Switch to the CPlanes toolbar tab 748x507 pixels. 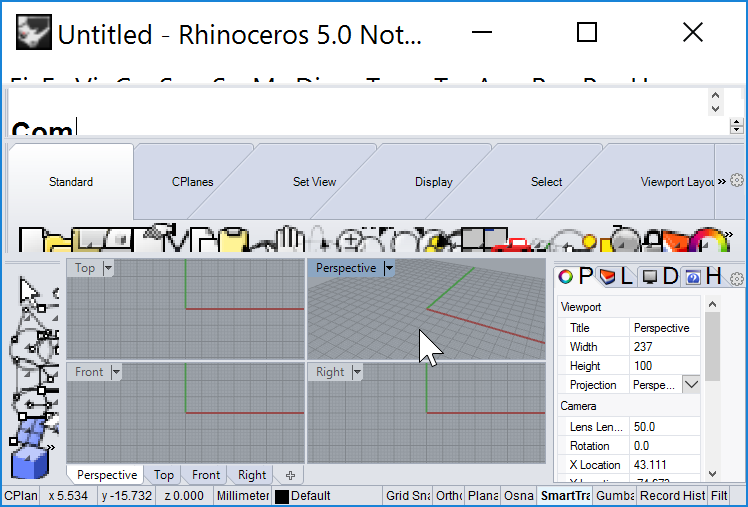(x=192, y=182)
